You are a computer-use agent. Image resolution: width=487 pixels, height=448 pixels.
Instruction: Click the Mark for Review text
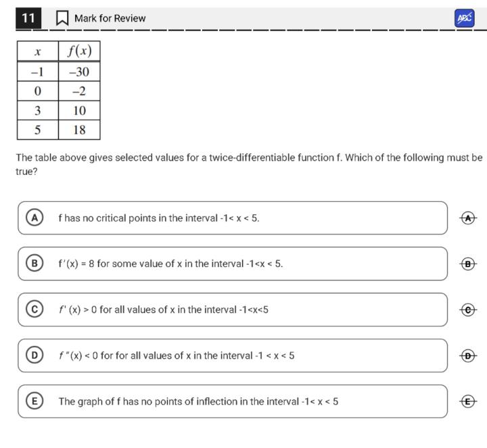(110, 18)
